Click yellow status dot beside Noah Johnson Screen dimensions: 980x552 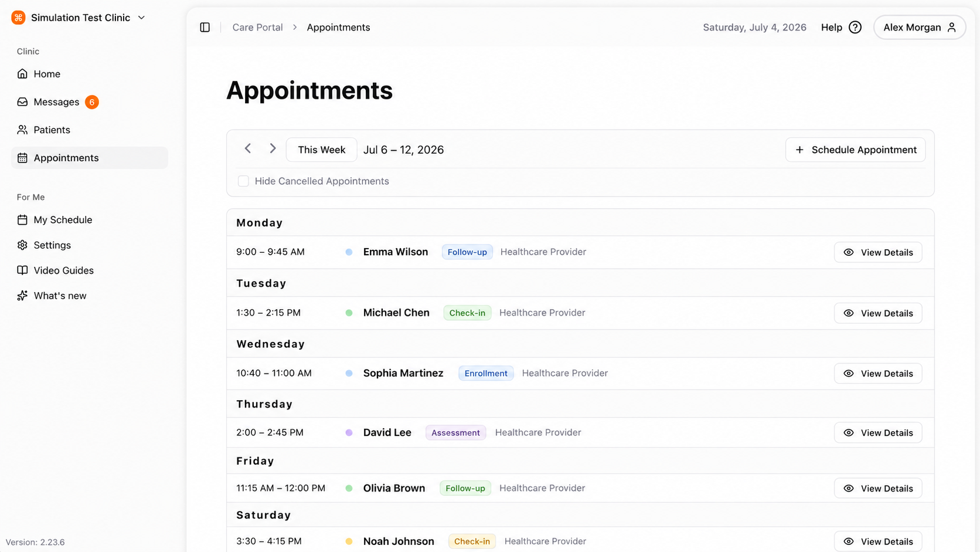coord(349,541)
